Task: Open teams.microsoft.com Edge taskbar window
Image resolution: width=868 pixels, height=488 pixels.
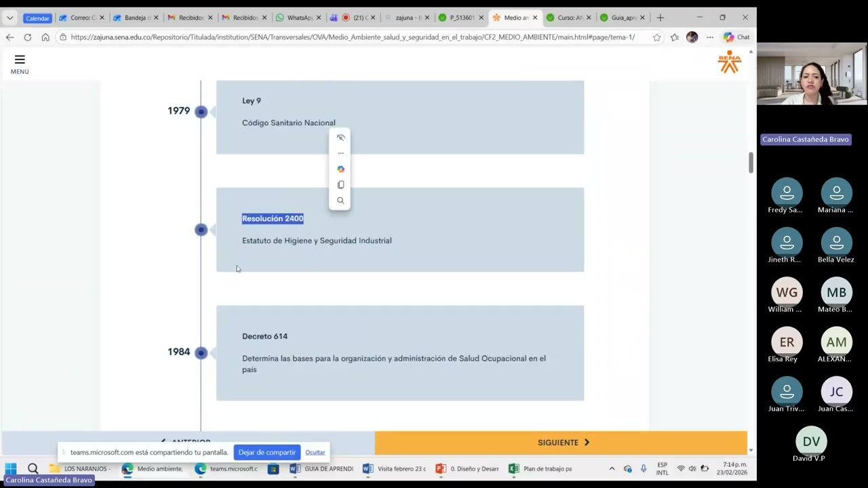Action: click(x=226, y=468)
